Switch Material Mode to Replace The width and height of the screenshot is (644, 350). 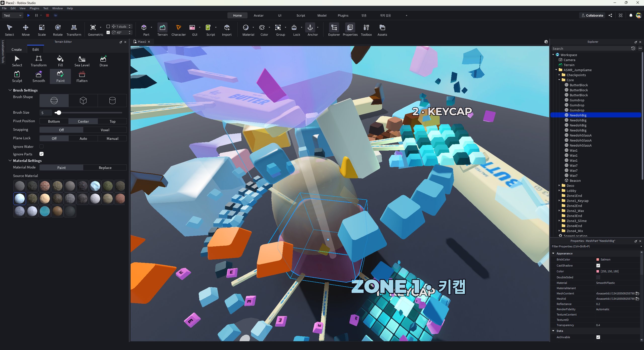pyautogui.click(x=105, y=168)
